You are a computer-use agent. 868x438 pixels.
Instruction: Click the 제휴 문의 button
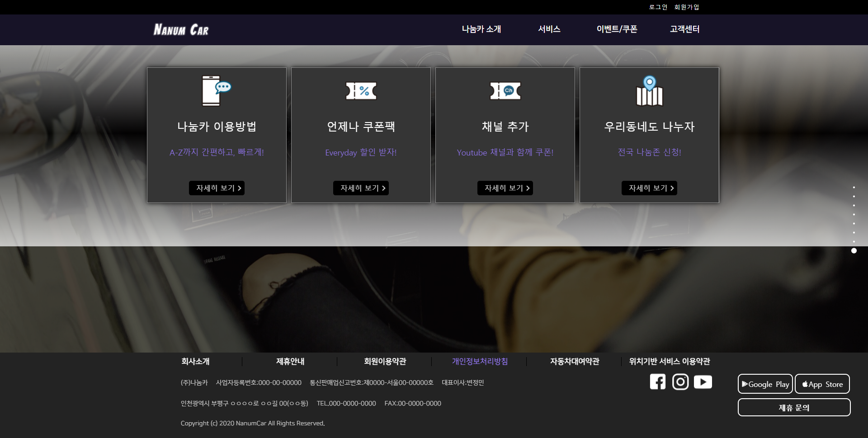[794, 408]
